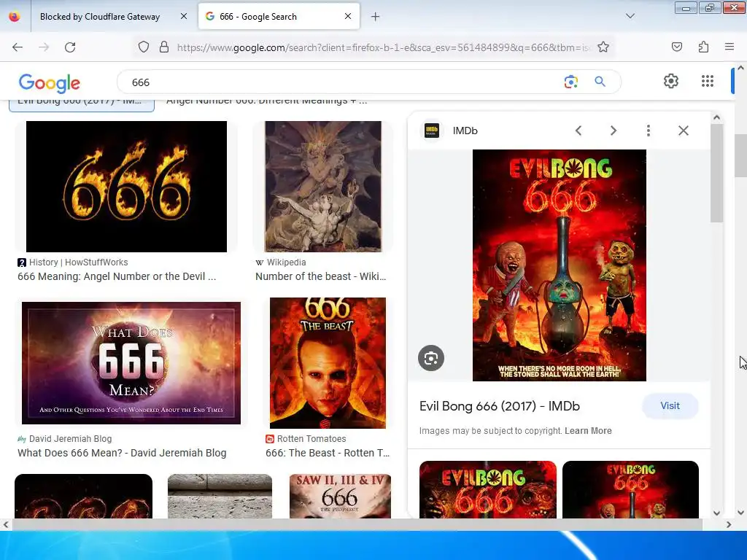The height and width of the screenshot is (560, 747).
Task: Bookmark this page with star icon
Action: click(x=603, y=47)
